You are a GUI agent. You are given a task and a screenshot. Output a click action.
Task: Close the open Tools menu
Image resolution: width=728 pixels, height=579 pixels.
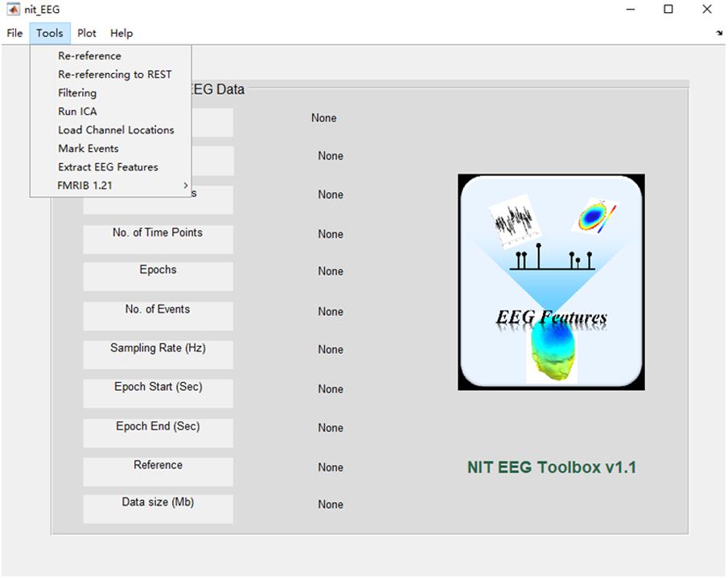50,34
